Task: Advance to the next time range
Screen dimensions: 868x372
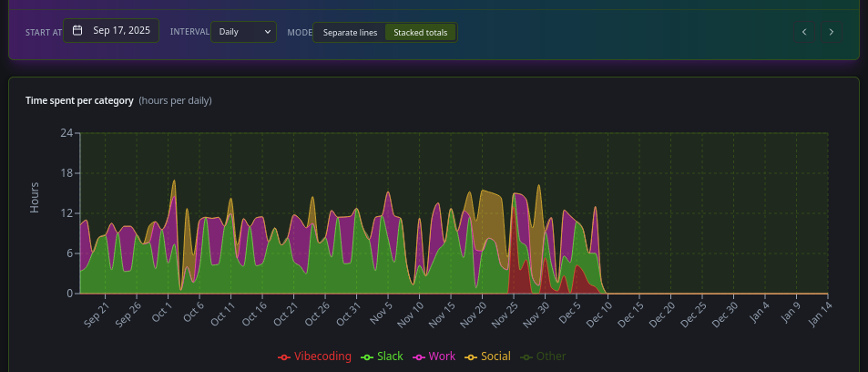Action: [831, 32]
